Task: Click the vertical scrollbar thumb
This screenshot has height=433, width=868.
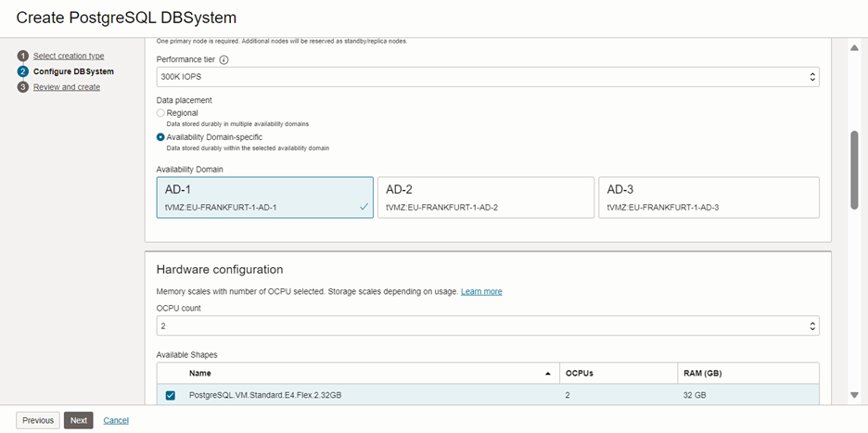Action: point(854,170)
